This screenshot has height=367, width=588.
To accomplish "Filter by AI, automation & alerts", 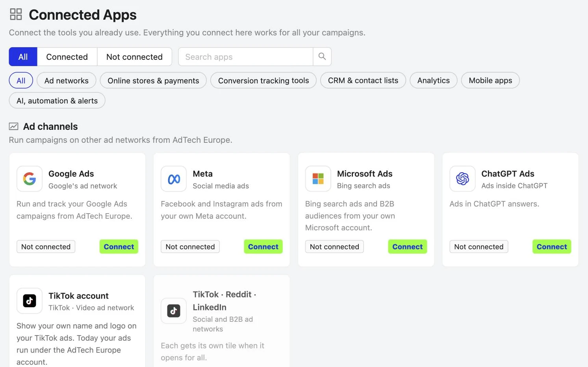I will pos(57,101).
